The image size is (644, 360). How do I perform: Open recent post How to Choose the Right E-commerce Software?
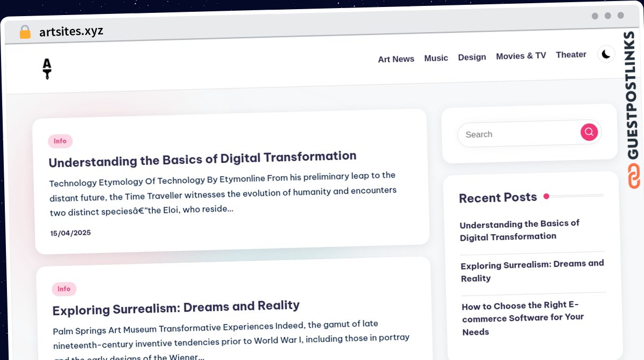pyautogui.click(x=523, y=319)
